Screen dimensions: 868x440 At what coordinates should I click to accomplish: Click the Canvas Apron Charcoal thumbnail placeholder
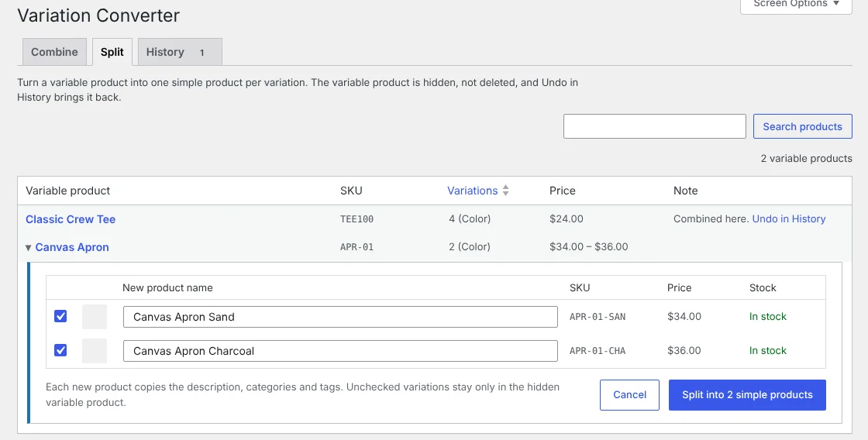coord(95,351)
